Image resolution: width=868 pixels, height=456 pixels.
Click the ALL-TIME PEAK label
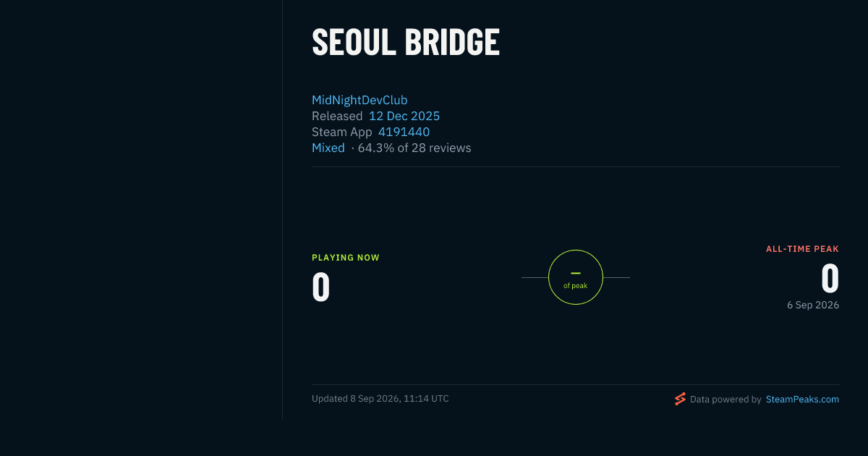(803, 249)
